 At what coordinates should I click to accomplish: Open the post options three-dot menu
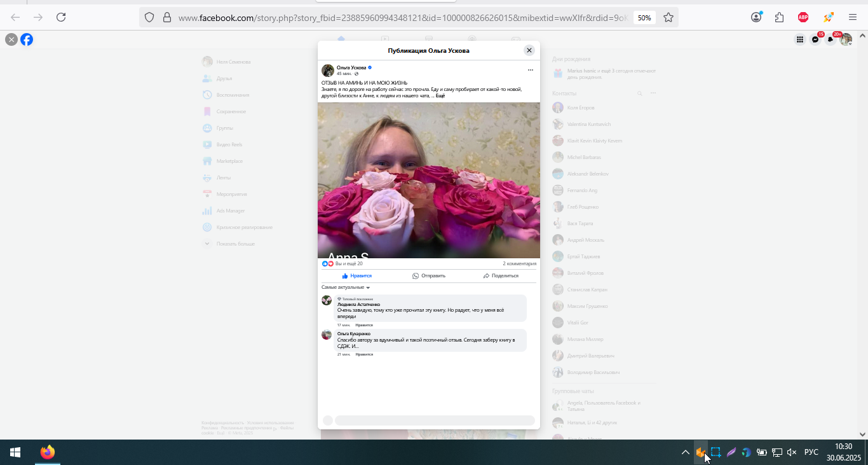point(531,70)
